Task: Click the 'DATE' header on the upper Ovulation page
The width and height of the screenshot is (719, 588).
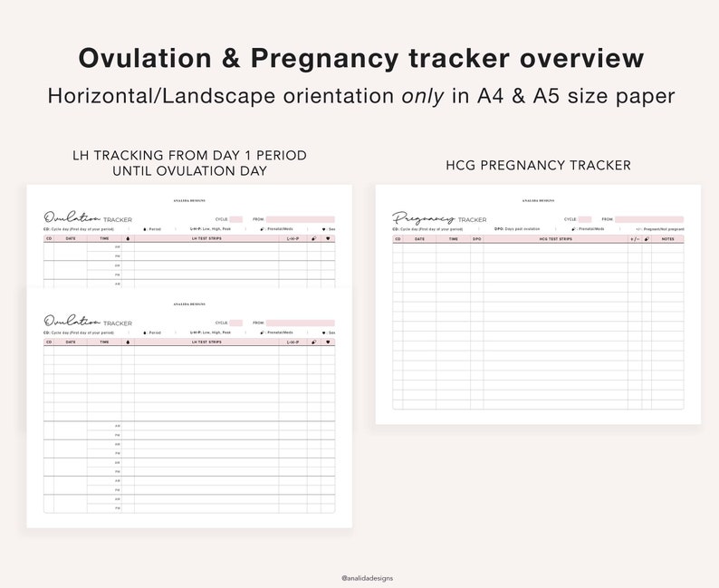Action: click(71, 238)
